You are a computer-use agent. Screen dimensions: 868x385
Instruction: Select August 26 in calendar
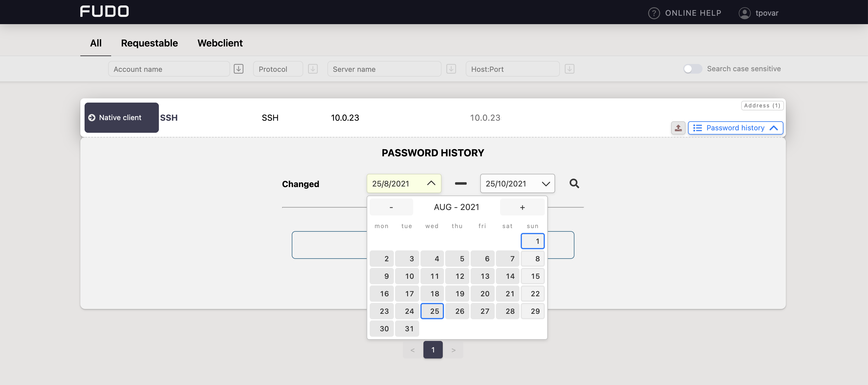point(457,311)
